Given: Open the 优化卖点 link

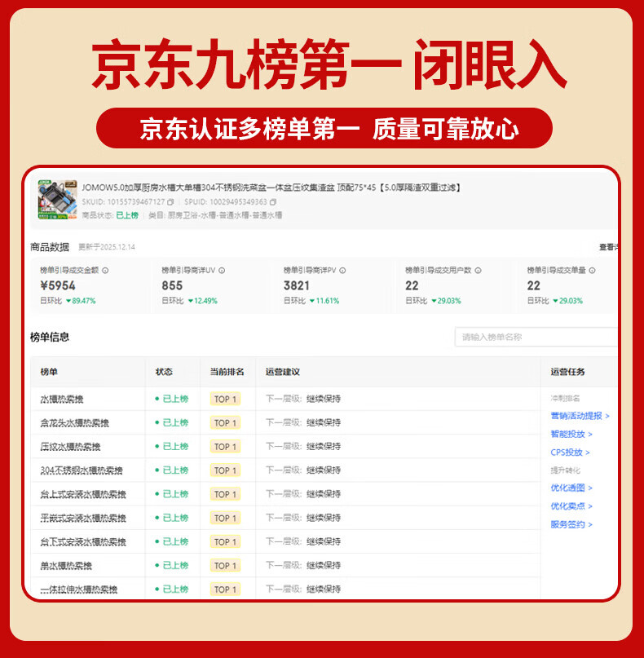Looking at the screenshot, I should coord(571,506).
